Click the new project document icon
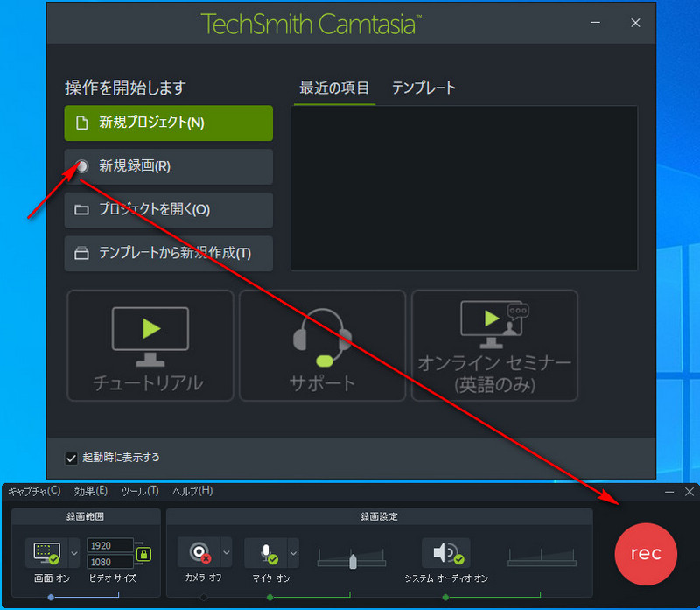 point(81,123)
